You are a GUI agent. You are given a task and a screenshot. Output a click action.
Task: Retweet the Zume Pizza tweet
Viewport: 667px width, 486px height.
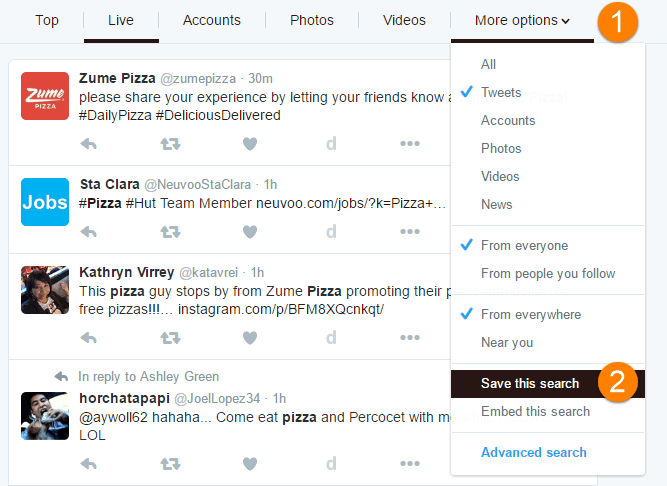coord(170,143)
